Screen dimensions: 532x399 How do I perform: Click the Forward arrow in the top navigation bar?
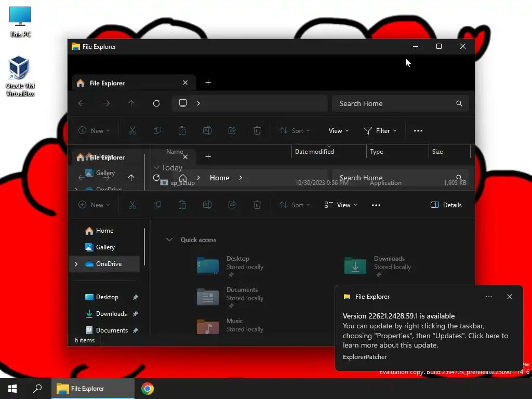106,103
